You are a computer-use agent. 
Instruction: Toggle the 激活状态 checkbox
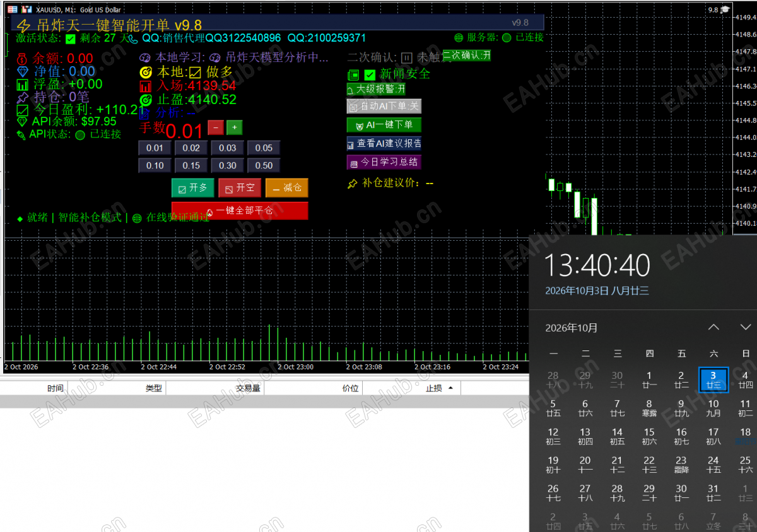71,39
